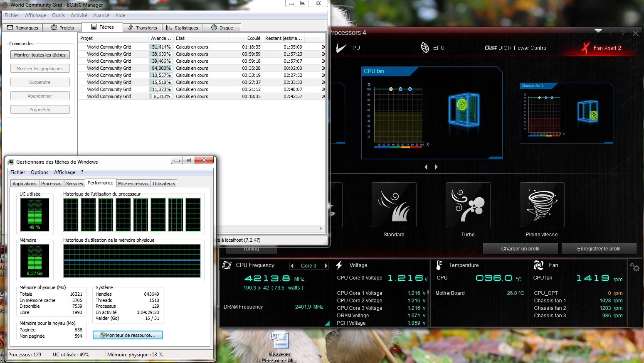Open DIGI+ Power Control section
This screenshot has height=363, width=644.
[516, 48]
